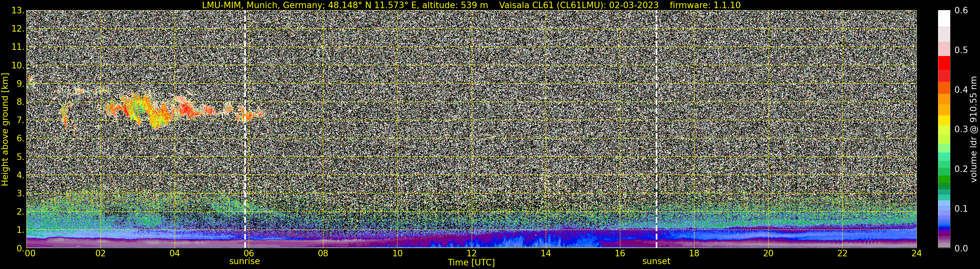Click the 'Time [UTC]' axis label
The image size is (980, 269).
coord(471,262)
